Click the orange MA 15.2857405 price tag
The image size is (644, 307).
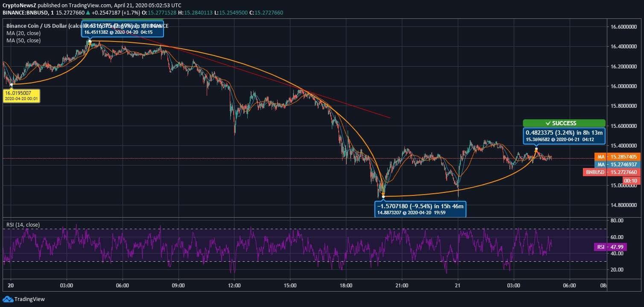tap(618, 157)
